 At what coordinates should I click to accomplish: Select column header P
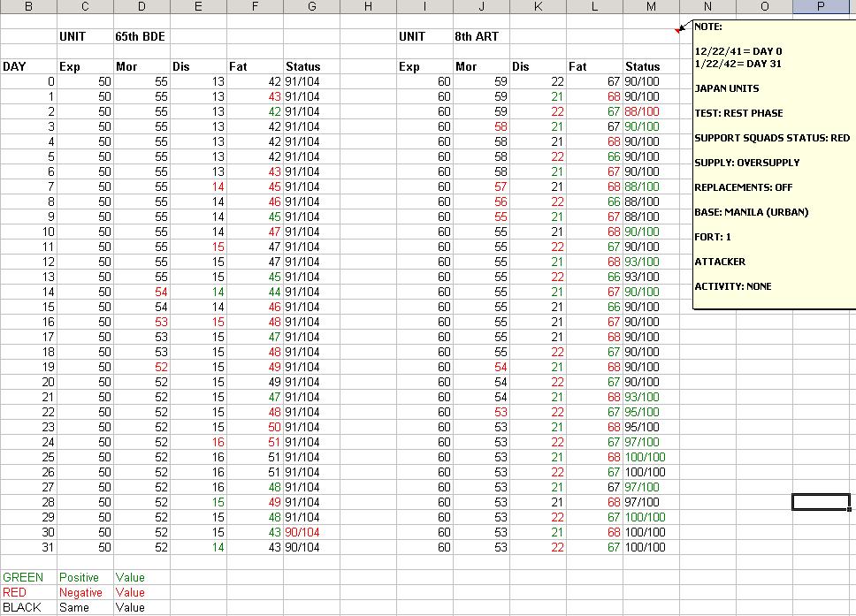[821, 6]
